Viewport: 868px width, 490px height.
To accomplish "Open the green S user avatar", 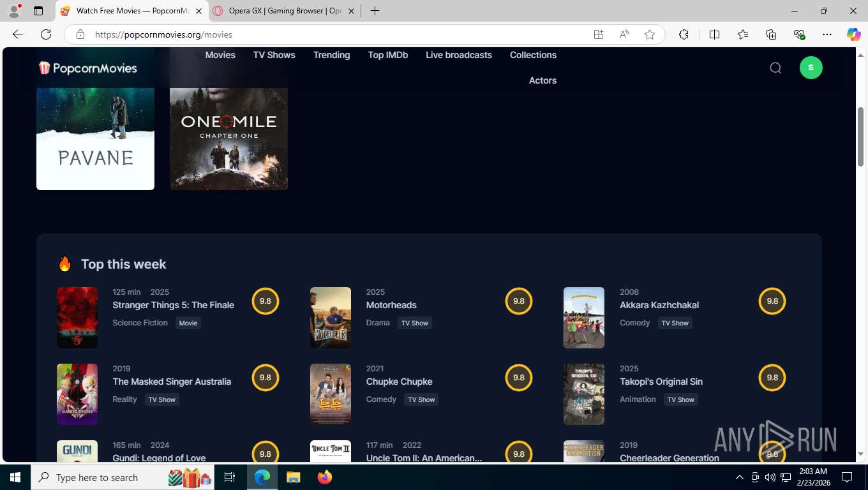I will pos(811,68).
